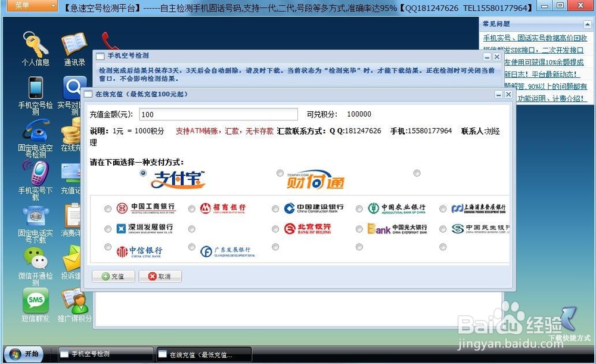This screenshot has height=364, width=596.
Task: Open the 固定电话空号检测 telephone icon
Action: [x=36, y=130]
